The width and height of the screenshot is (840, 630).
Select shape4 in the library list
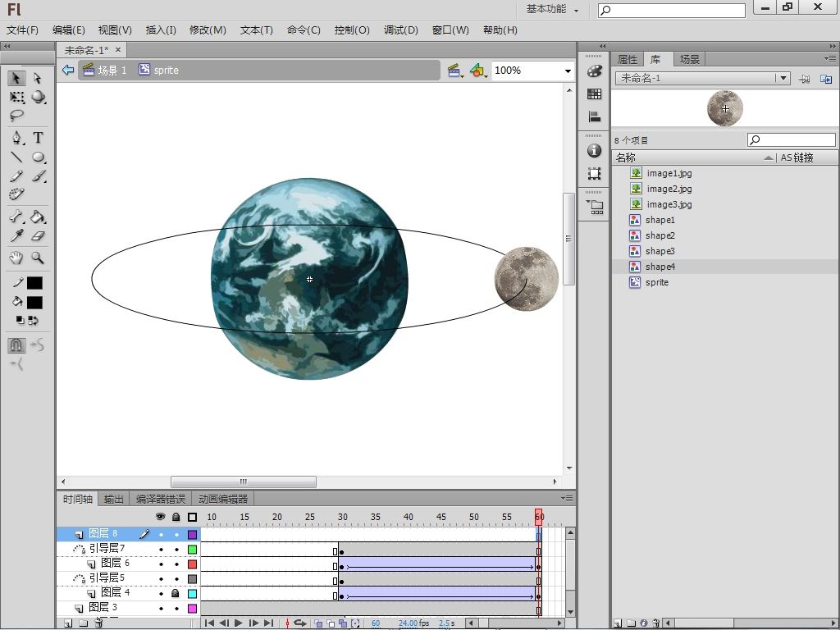point(660,267)
